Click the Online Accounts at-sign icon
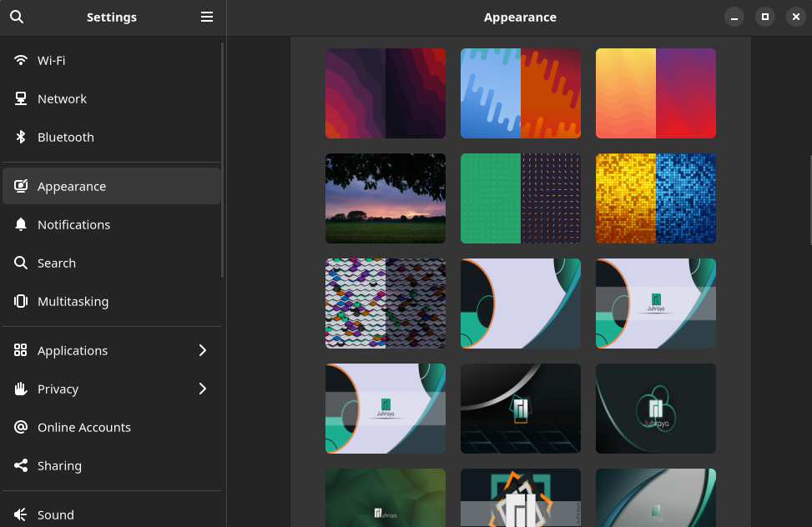Image resolution: width=812 pixels, height=527 pixels. coord(21,427)
